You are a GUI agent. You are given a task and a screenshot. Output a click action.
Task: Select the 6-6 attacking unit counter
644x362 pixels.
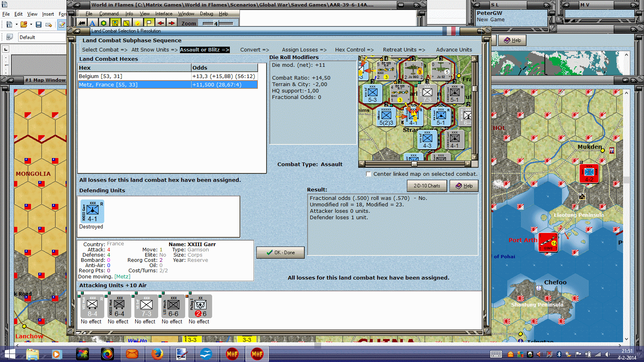pos(173,306)
